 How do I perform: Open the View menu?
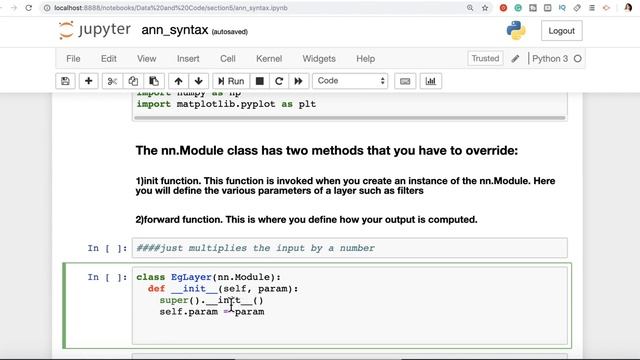coord(147,59)
